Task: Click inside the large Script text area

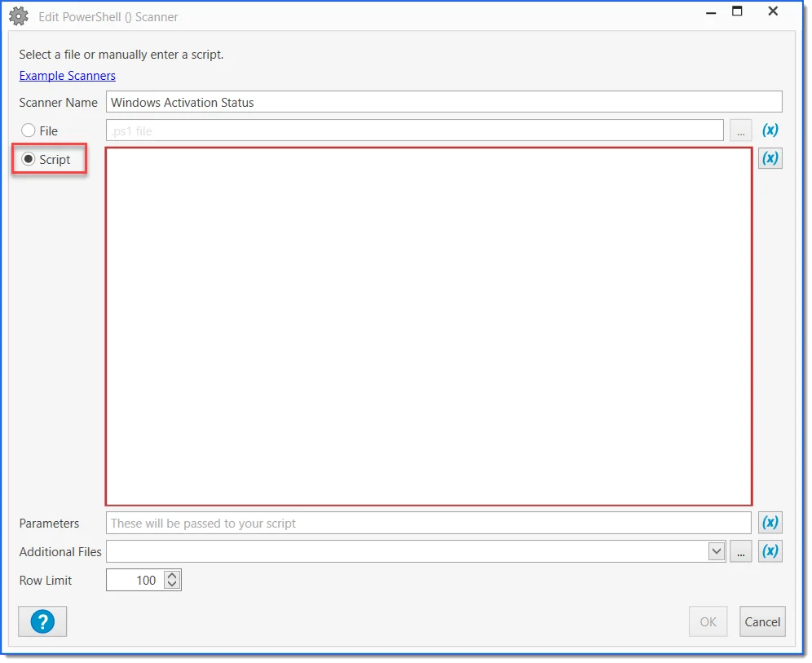Action: click(428, 326)
